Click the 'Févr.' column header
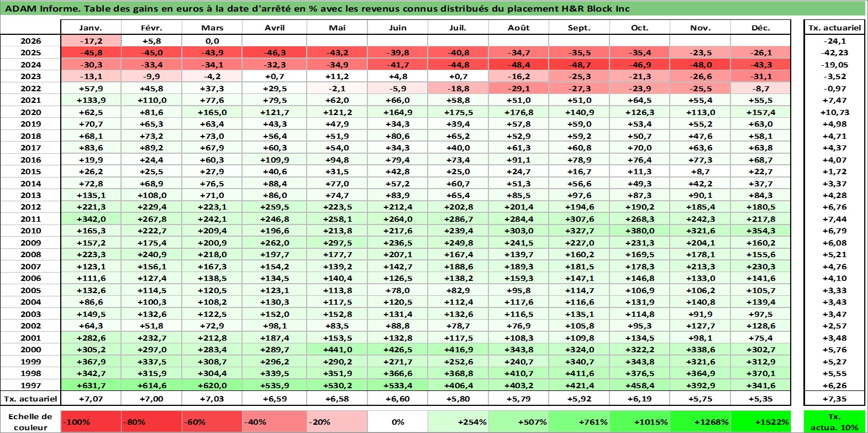Screen dimensions: 868x433 151,28
